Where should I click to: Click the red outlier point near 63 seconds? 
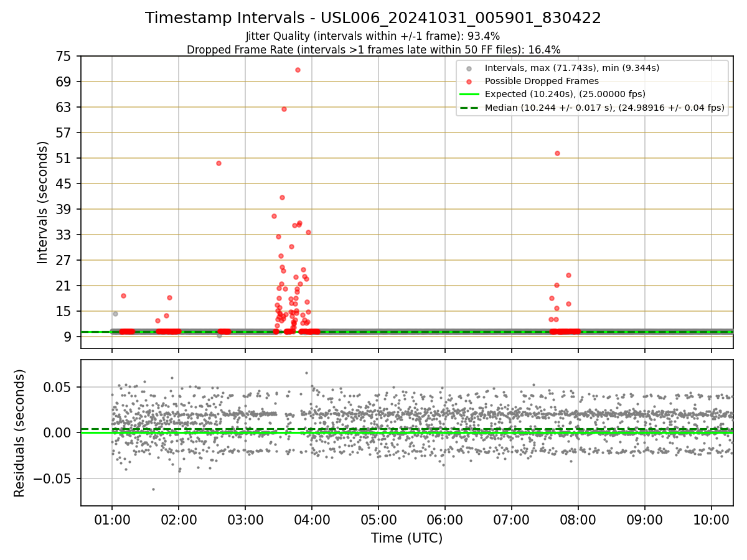(284, 109)
